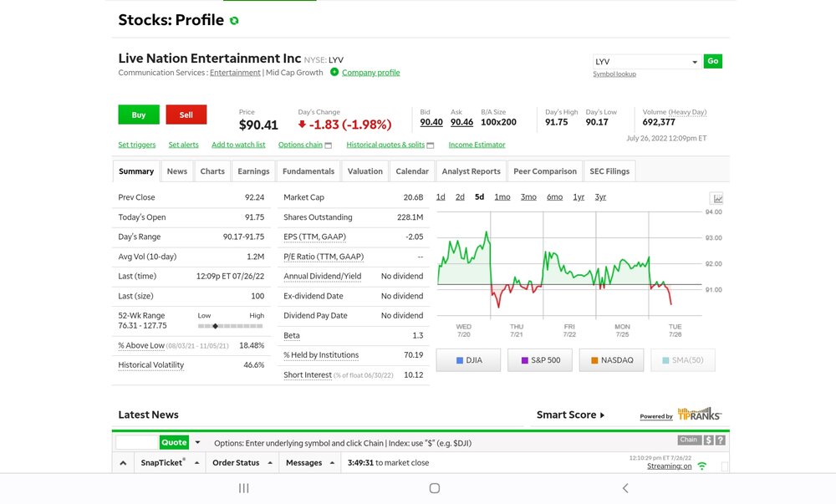Open the chart settings icon above the price graph
This screenshot has height=504, width=836.
(x=717, y=198)
